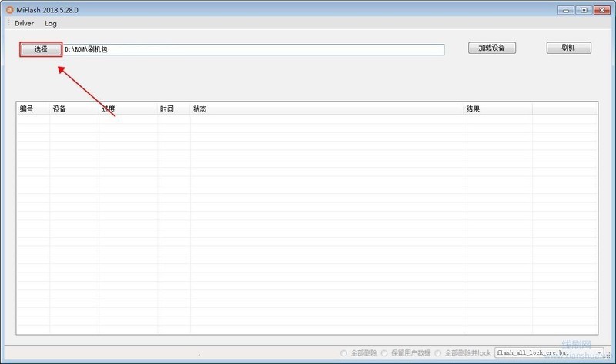Open the Log menu

click(51, 23)
